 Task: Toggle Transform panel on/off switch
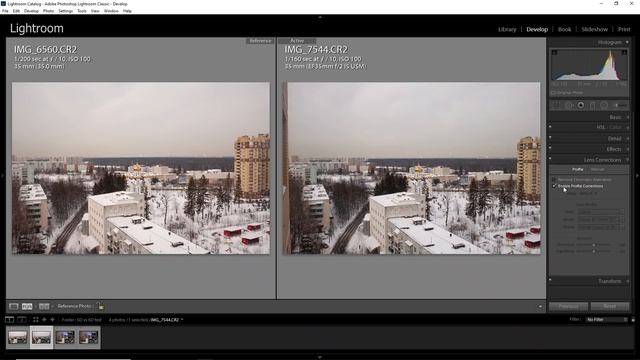[550, 280]
